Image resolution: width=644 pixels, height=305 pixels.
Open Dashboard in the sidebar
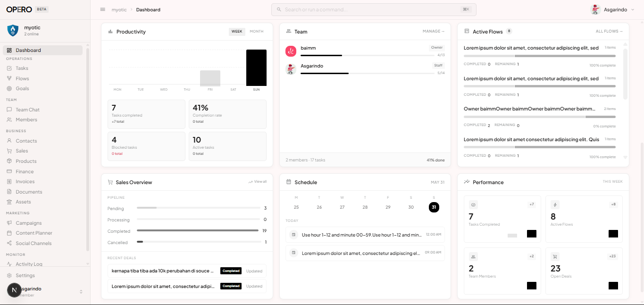pos(43,50)
